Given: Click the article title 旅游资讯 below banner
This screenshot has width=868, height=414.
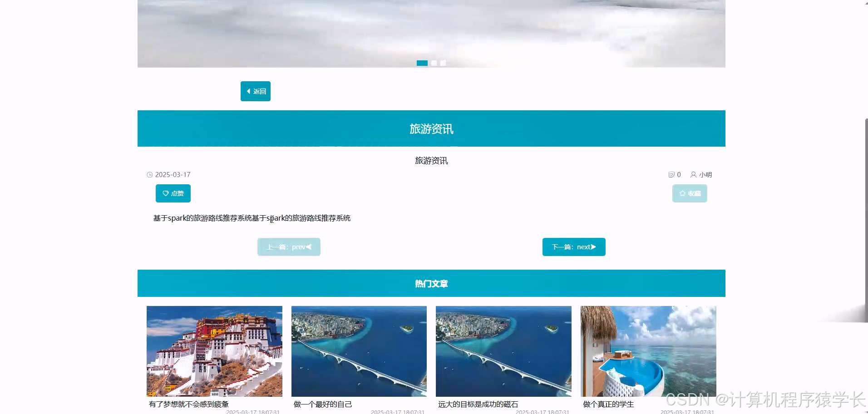Looking at the screenshot, I should (431, 161).
